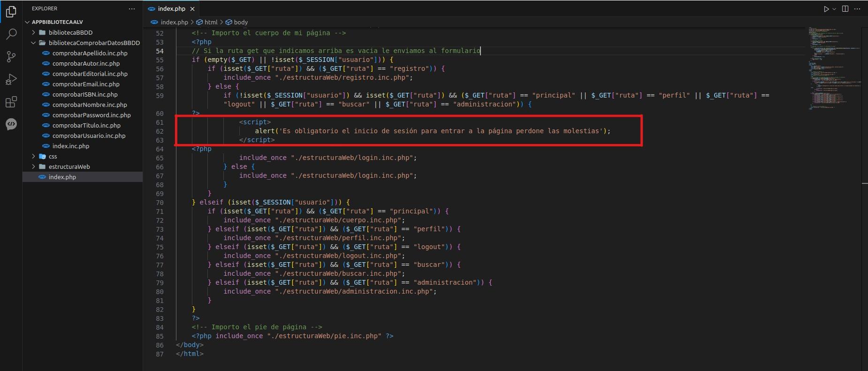Click the elseif isset SESSION usuario line

271,202
